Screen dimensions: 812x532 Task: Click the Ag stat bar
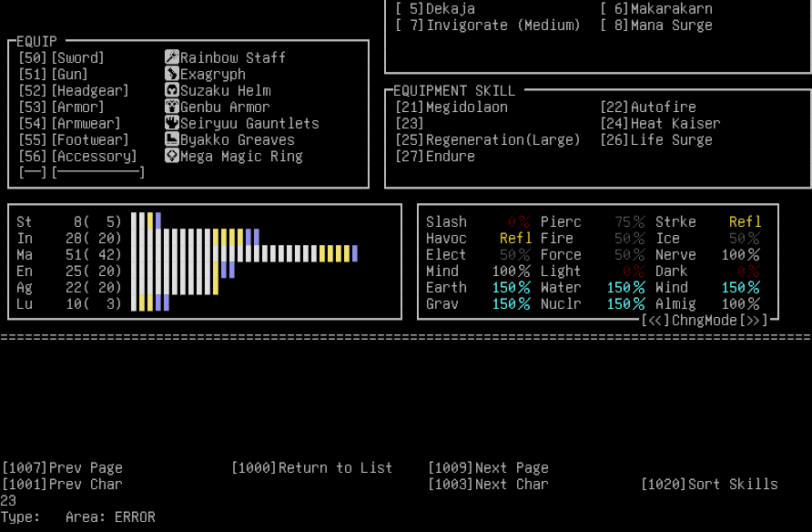click(174, 287)
